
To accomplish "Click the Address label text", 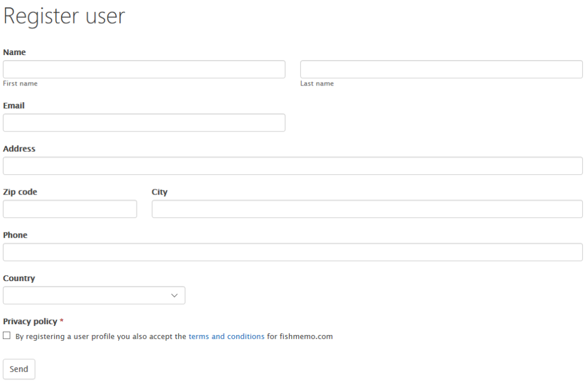I will 19,149.
